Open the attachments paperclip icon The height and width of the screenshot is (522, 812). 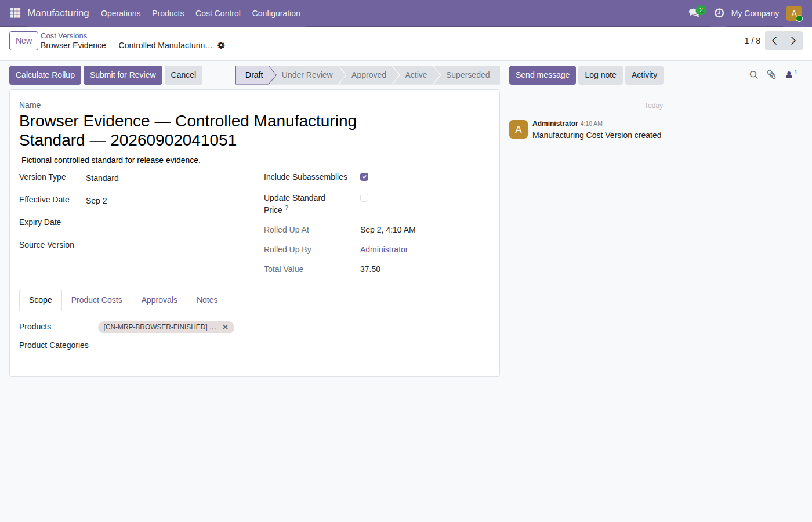coord(771,75)
